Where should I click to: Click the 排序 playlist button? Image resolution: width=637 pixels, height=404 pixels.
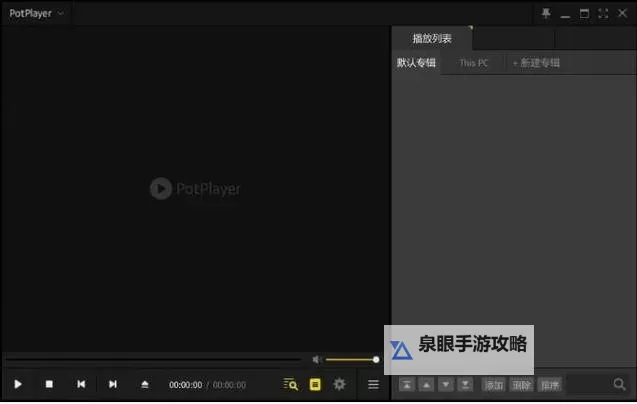[550, 384]
